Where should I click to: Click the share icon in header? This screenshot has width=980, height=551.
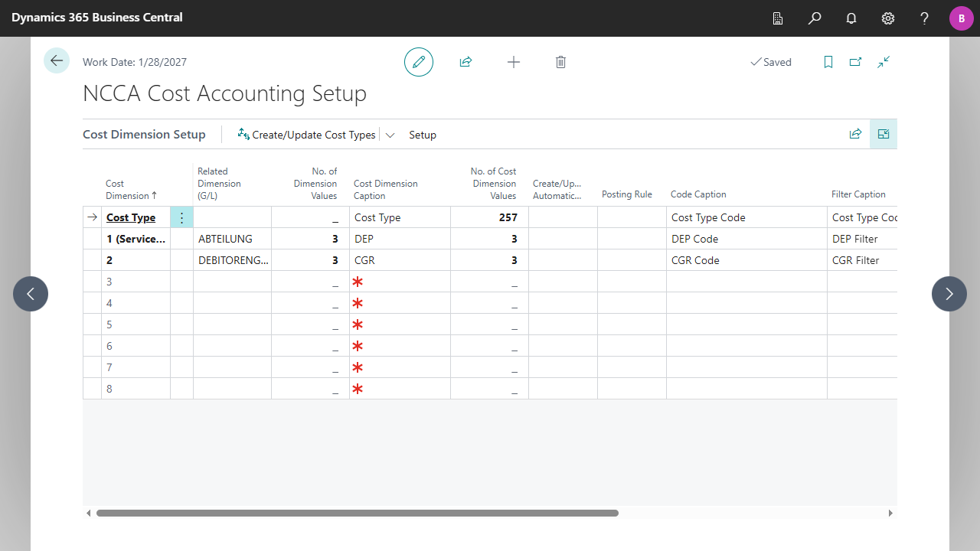465,62
